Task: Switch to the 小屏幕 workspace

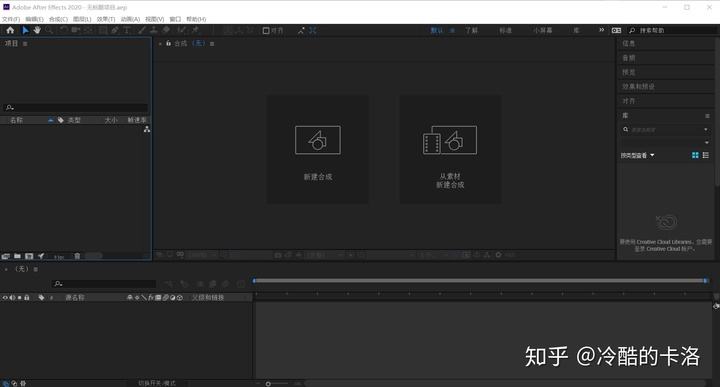Action: (543, 30)
